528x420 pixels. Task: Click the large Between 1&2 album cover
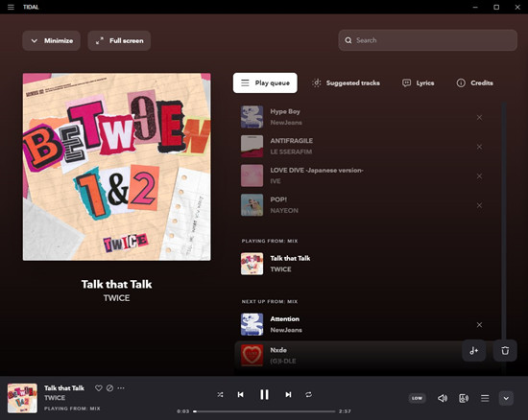[116, 167]
